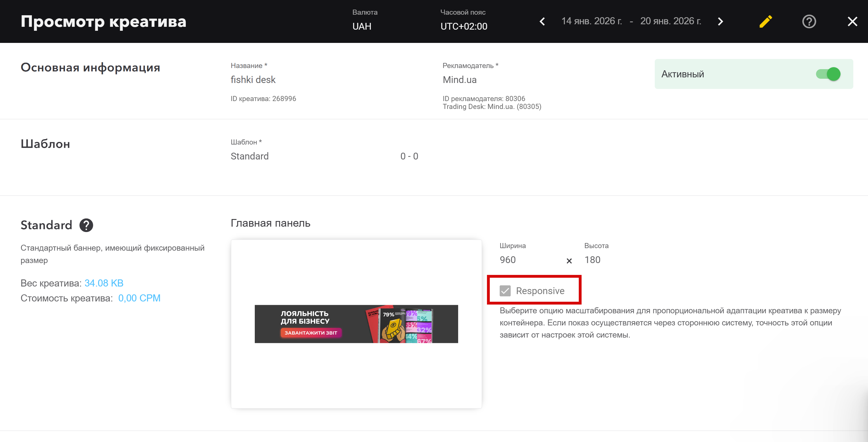Click the width value 960
The height and width of the screenshot is (442, 868).
click(x=508, y=260)
